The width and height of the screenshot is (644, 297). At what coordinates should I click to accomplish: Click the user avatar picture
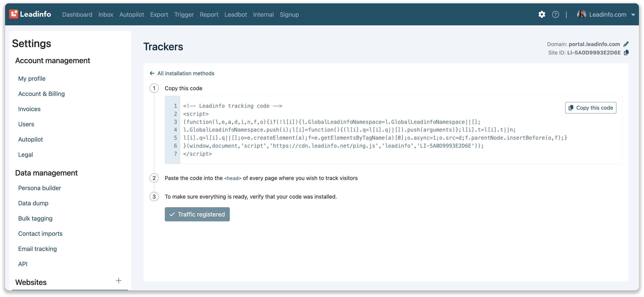pyautogui.click(x=581, y=15)
